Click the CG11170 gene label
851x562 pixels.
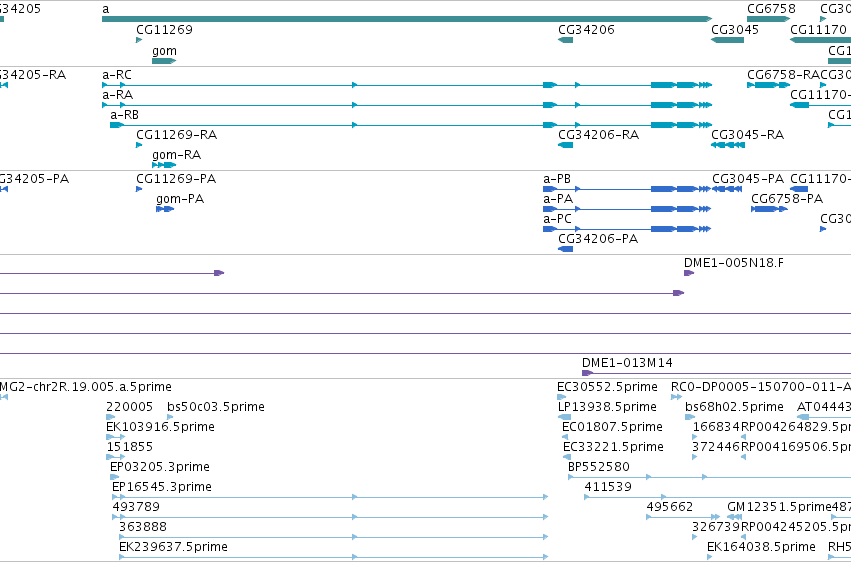[x=818, y=29]
